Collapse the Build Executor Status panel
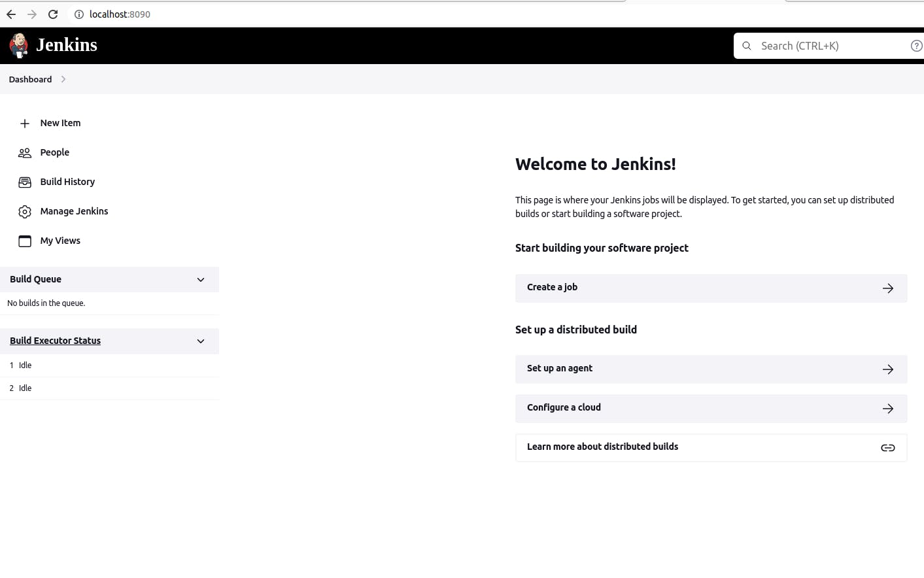Viewport: 924px width, 578px height. click(201, 341)
